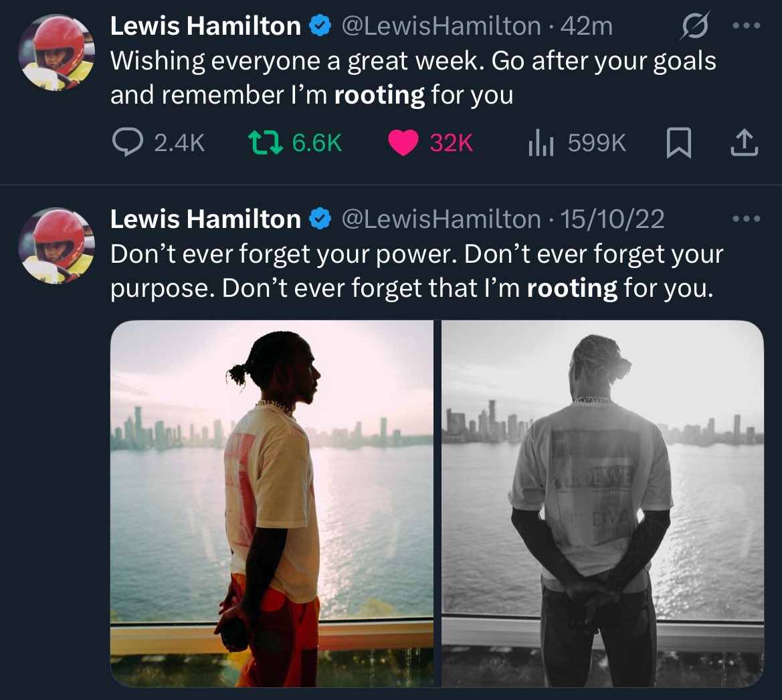
Task: Open more options on the 42m tweet
Action: [x=747, y=25]
